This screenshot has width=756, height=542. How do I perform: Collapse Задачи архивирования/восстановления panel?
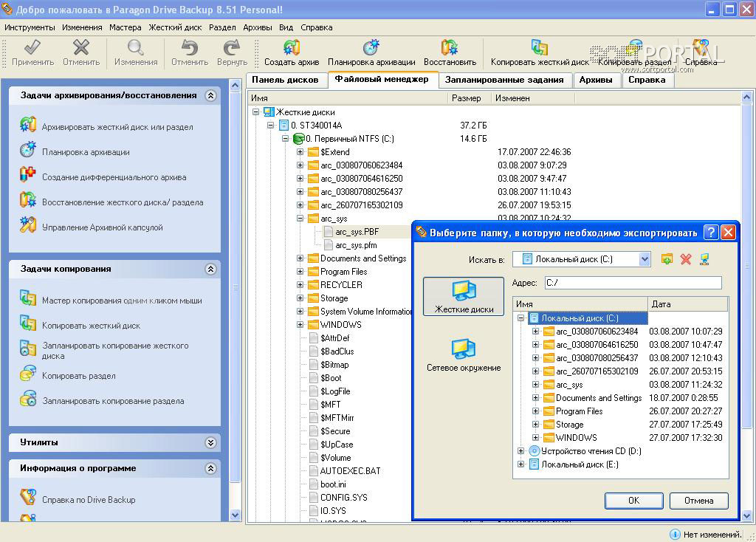[210, 95]
